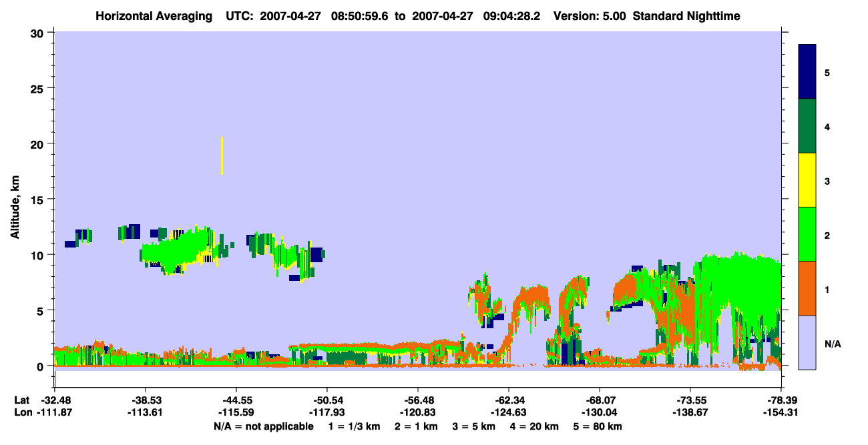Click the altitude tick label 15
Image resolution: width=868 pixels, height=445 pixels.
39,199
